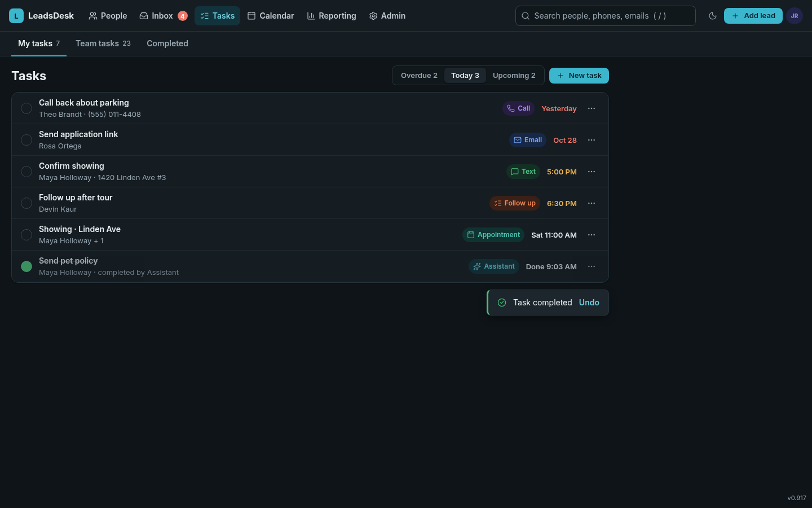Open the Confirm showing task title

click(72, 166)
